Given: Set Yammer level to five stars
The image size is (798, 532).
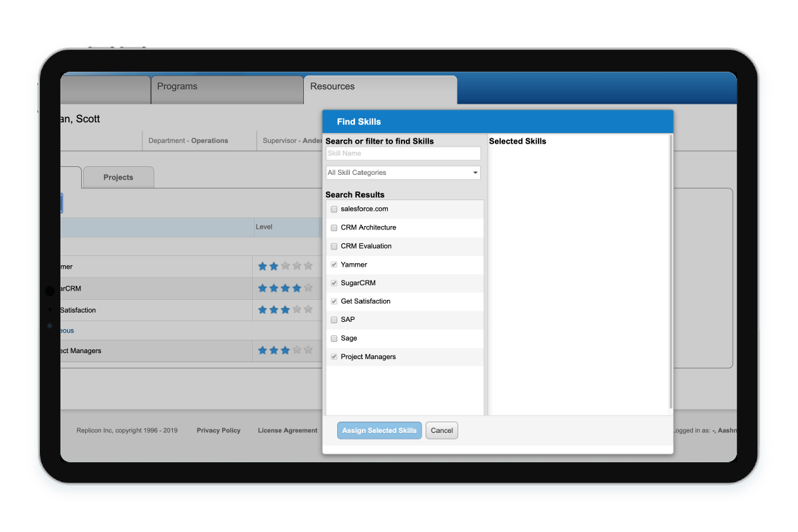Looking at the screenshot, I should (308, 266).
